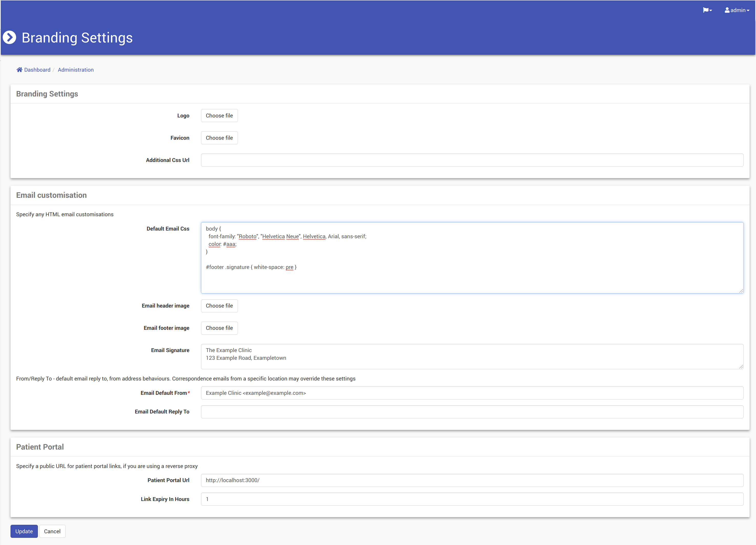Grab Default Email Css resize handle

741,291
